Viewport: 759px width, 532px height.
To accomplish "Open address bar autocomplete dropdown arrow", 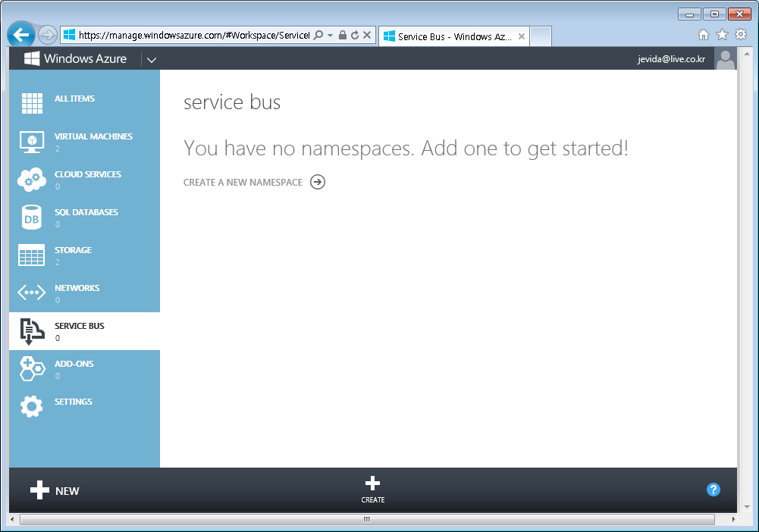I will (x=330, y=35).
